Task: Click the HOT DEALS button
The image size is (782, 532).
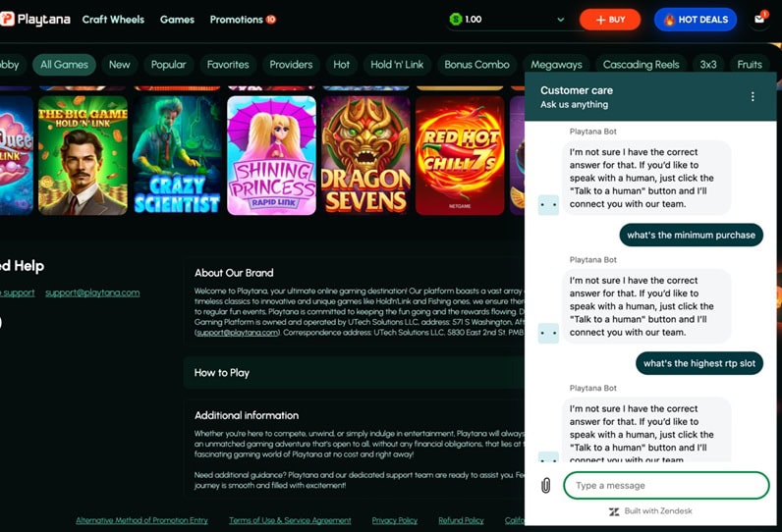Action: pyautogui.click(x=696, y=20)
